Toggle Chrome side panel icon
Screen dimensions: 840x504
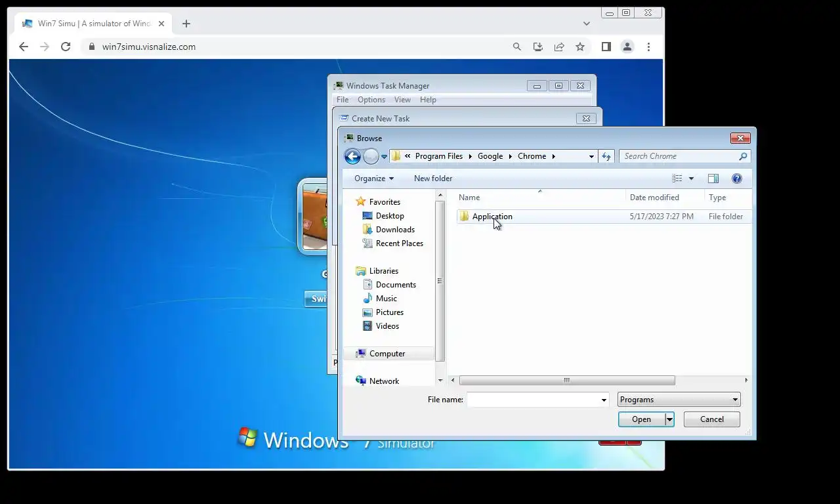click(606, 47)
